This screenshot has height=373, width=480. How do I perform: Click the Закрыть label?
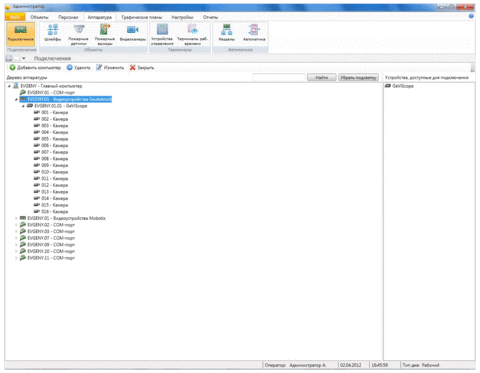[146, 68]
